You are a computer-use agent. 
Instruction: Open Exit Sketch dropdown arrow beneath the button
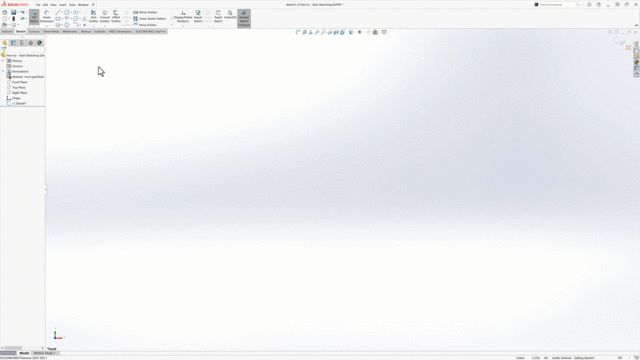point(34,26)
